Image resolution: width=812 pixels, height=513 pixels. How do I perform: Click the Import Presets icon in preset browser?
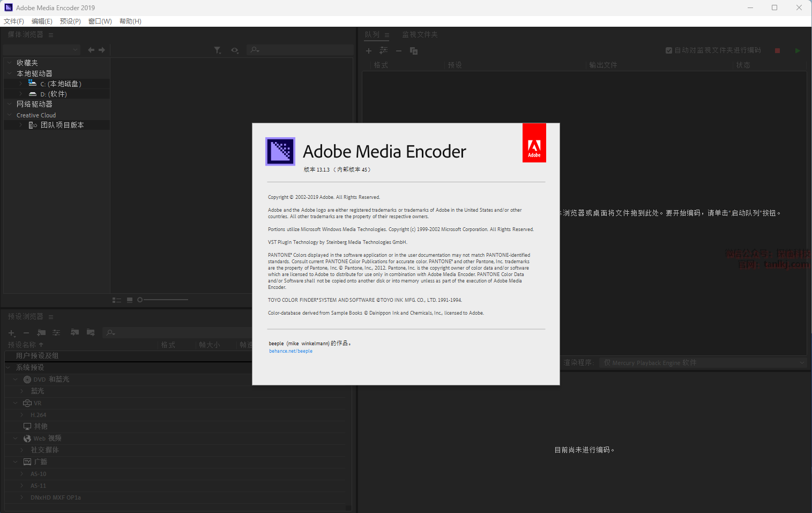(75, 333)
